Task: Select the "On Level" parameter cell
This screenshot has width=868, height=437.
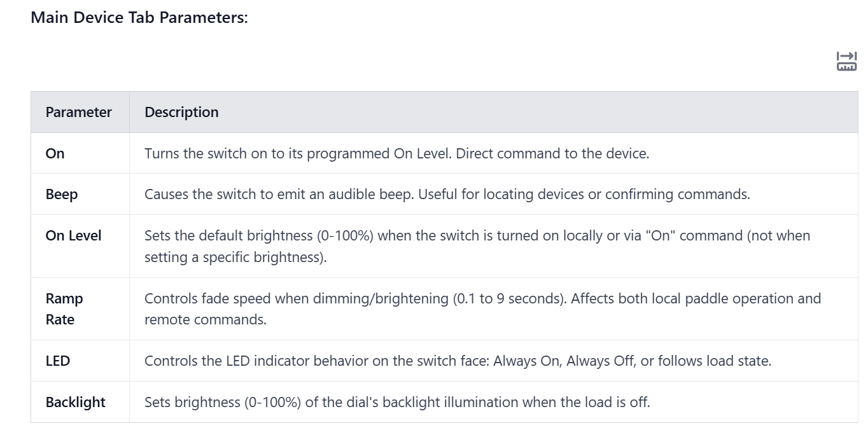Action: pyautogui.click(x=73, y=236)
